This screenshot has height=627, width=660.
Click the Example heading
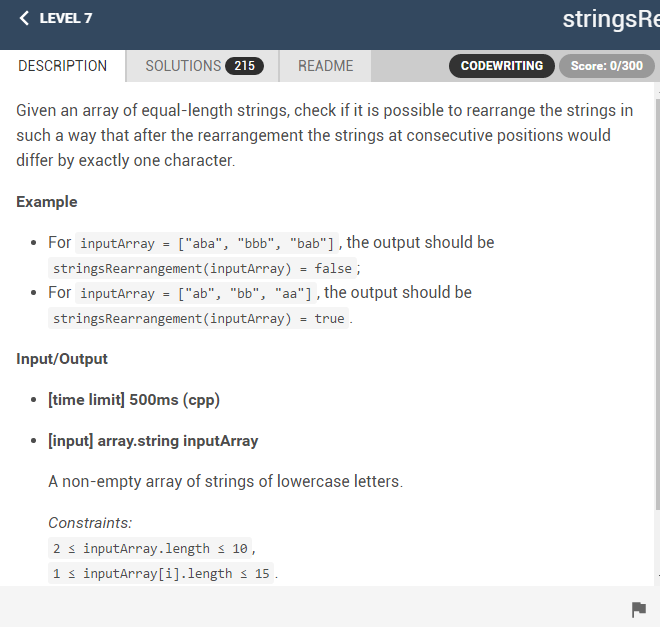[47, 202]
